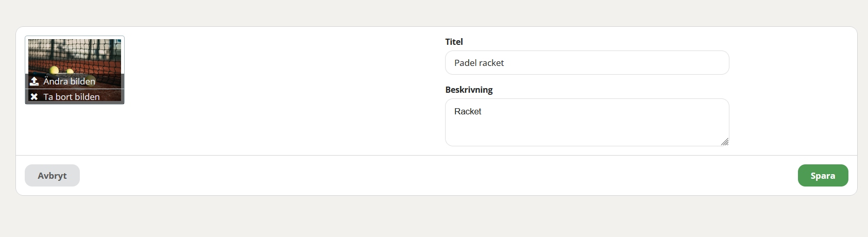This screenshot has width=868, height=237.
Task: Click the X icon beside Ta bort bilden
Action: click(34, 97)
